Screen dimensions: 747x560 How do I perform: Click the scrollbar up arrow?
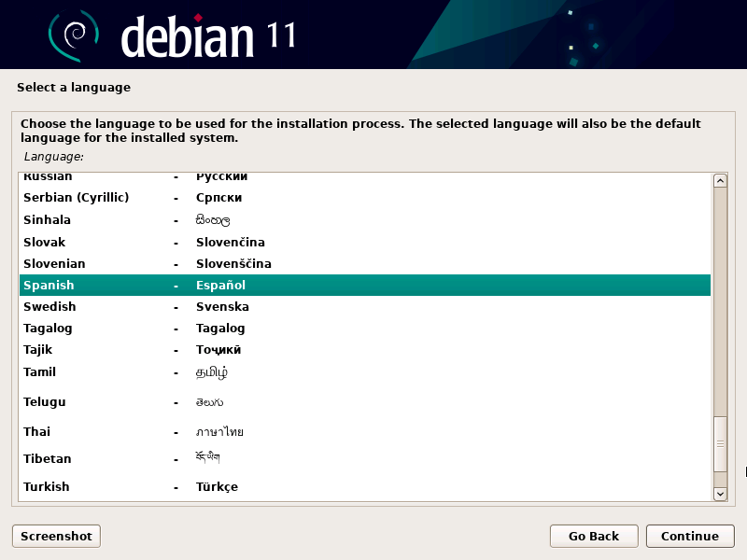click(x=720, y=181)
